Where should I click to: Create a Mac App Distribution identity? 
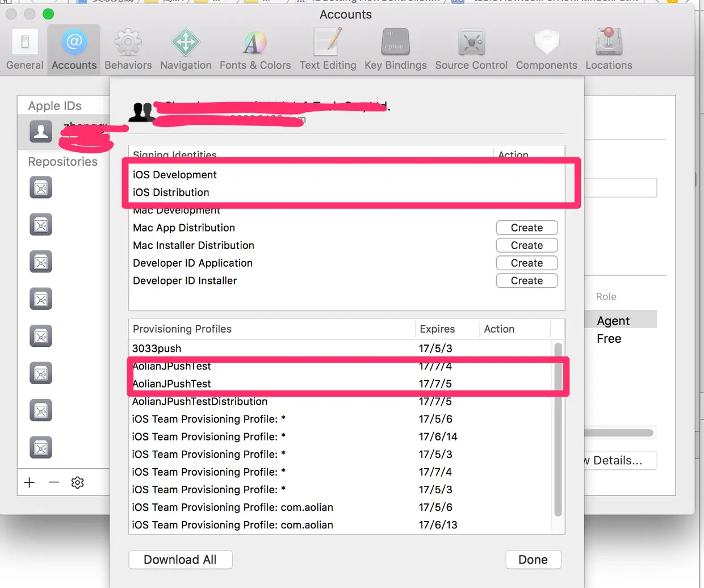527,228
